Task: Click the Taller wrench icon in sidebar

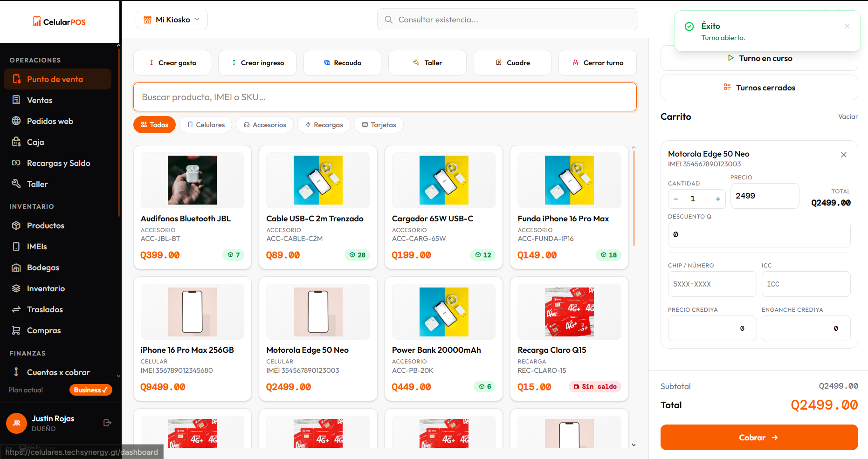Action: 16,184
